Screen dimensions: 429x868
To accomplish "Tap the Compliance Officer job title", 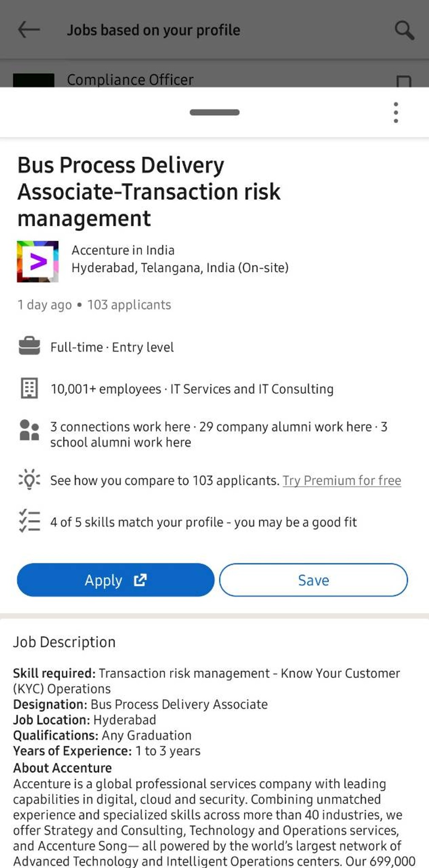I will pyautogui.click(x=130, y=80).
